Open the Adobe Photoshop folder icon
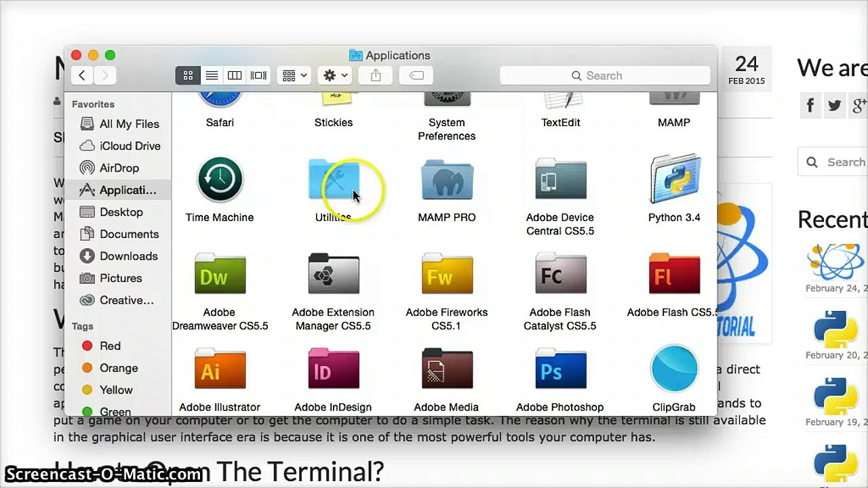The height and width of the screenshot is (488, 868). pyautogui.click(x=560, y=369)
